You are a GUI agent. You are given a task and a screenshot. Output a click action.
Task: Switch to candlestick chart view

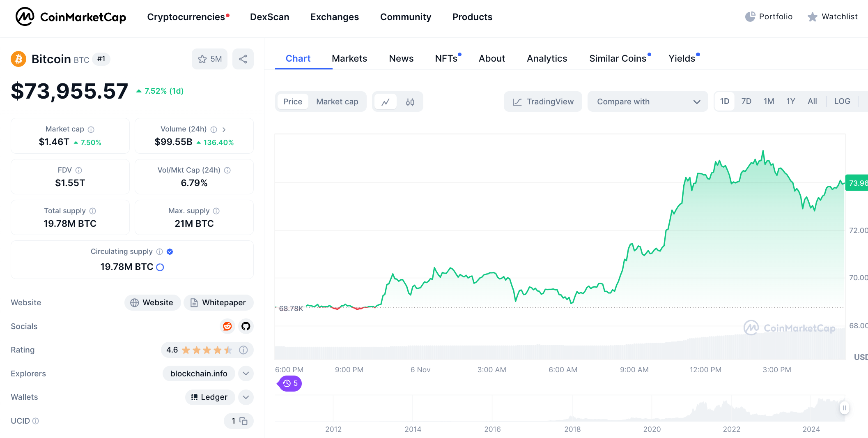pos(410,102)
